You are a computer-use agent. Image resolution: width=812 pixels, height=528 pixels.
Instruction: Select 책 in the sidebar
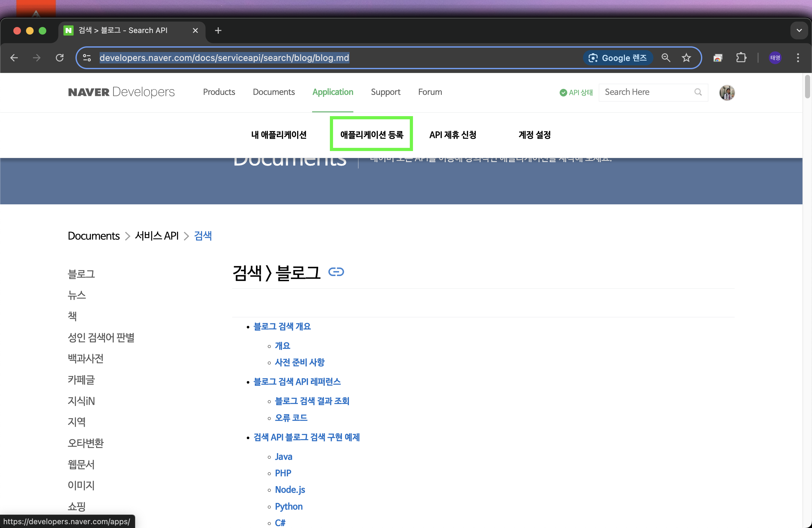(x=72, y=316)
